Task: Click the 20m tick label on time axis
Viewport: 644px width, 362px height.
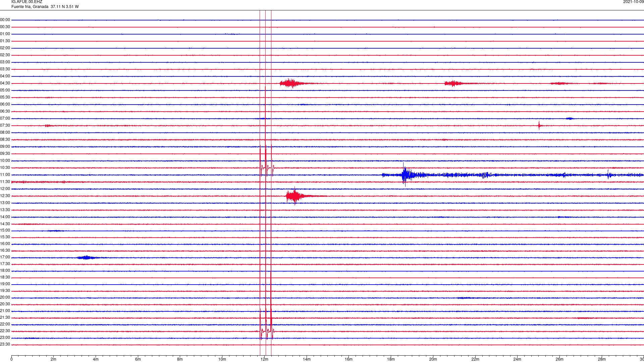Action: pos(433,359)
